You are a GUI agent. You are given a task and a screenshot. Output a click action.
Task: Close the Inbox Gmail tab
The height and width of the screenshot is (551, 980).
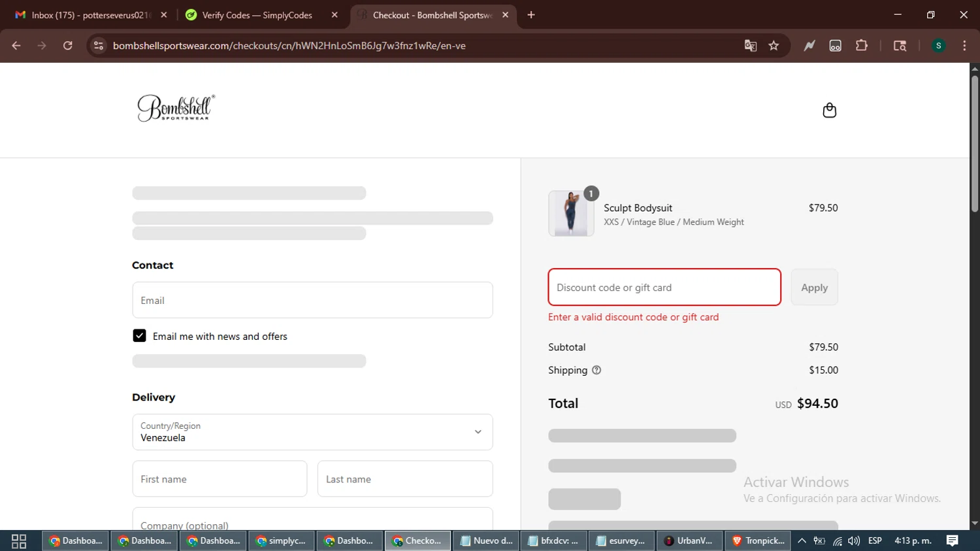coord(164,15)
